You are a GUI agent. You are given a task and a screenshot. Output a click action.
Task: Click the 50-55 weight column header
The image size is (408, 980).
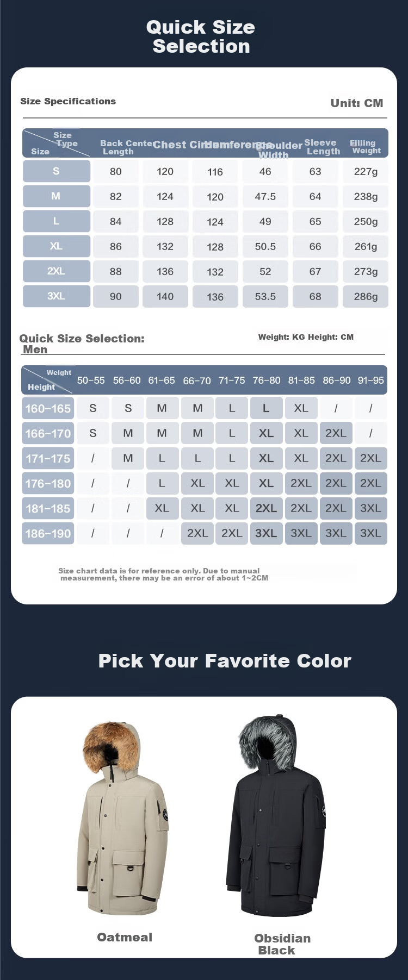91,380
